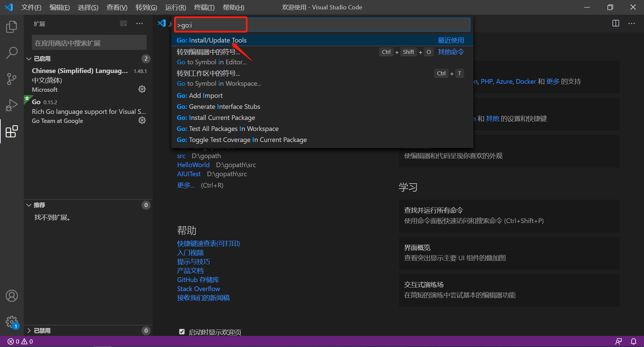Viewport: 644px width, 347px height.
Task: Open 入门视频 help link
Action: pyautogui.click(x=190, y=253)
